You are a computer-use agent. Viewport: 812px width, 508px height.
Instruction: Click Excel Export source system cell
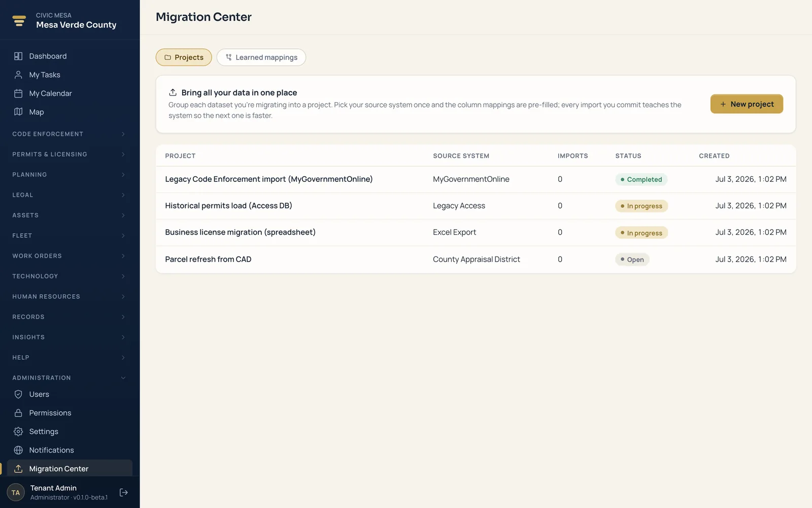(454, 232)
